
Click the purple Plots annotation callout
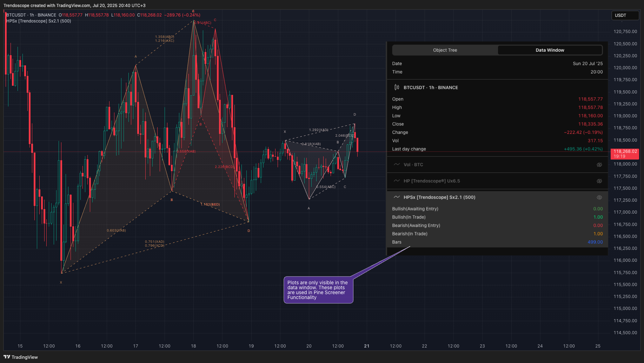(x=318, y=290)
